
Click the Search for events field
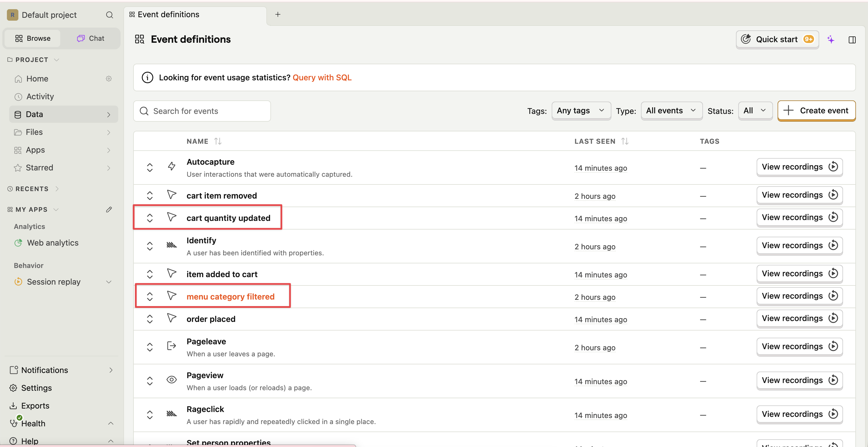coord(202,111)
